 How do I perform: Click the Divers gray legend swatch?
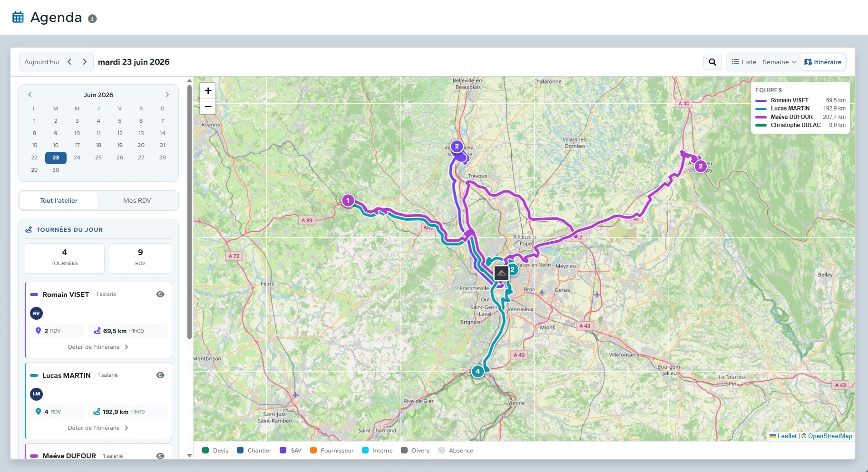click(x=404, y=450)
